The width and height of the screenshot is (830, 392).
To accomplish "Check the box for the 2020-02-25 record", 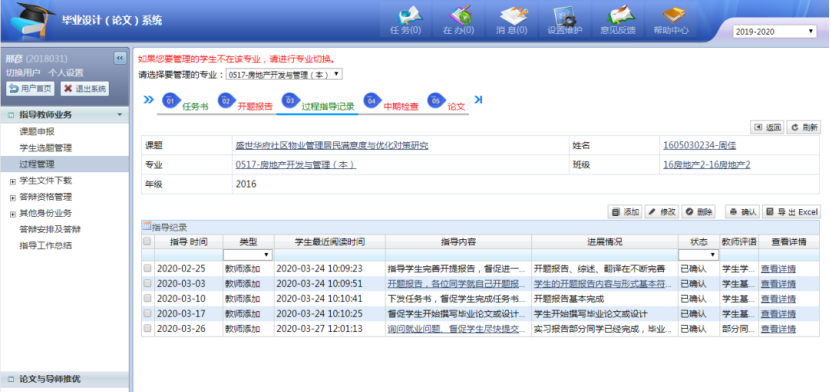I will point(147,268).
